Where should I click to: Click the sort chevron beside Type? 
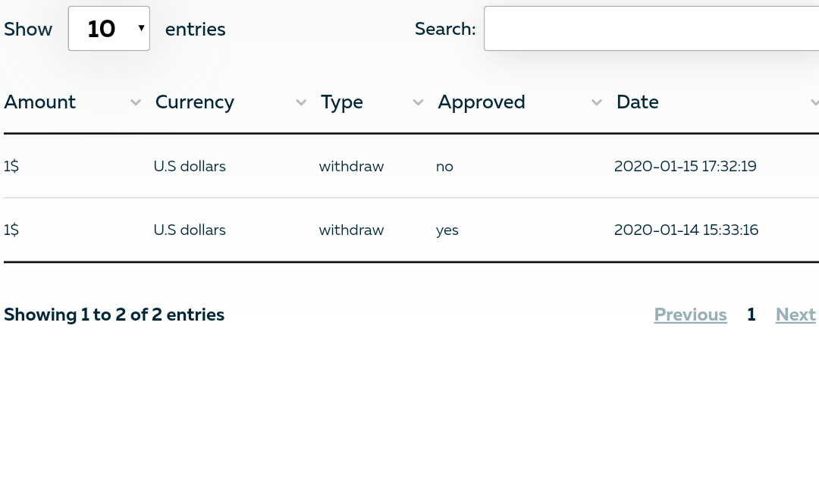(x=418, y=102)
